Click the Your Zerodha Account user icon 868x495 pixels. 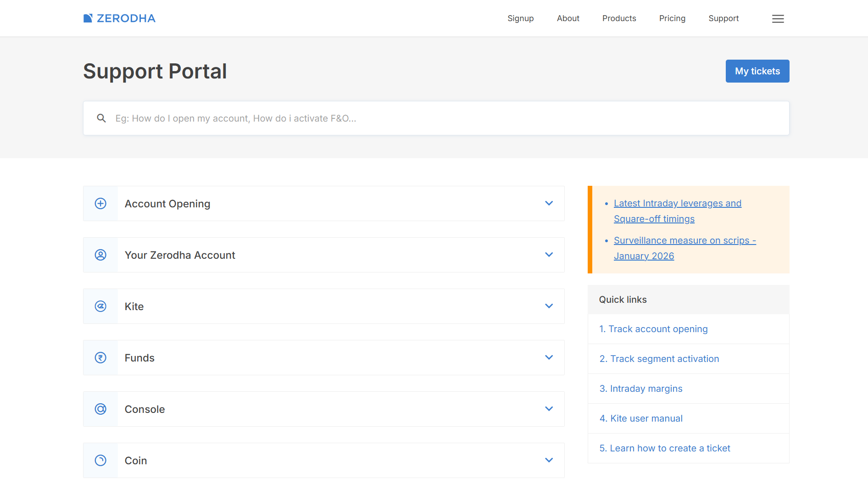[x=100, y=255]
